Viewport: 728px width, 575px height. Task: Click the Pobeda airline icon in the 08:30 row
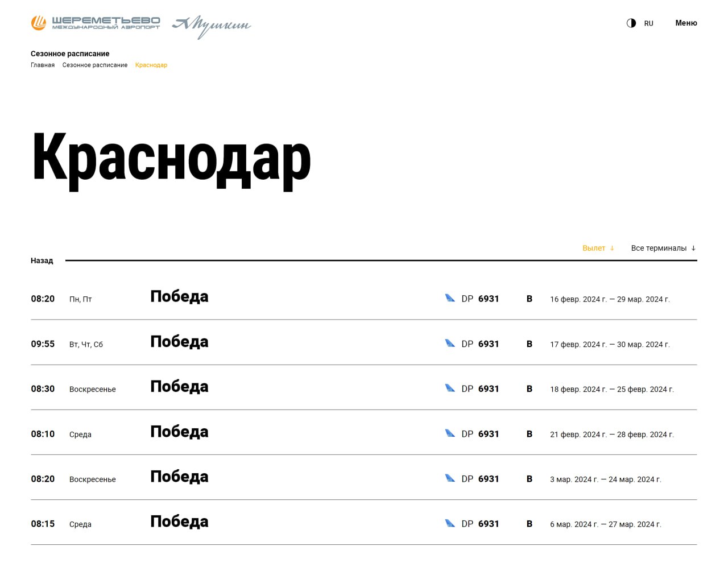(x=450, y=388)
